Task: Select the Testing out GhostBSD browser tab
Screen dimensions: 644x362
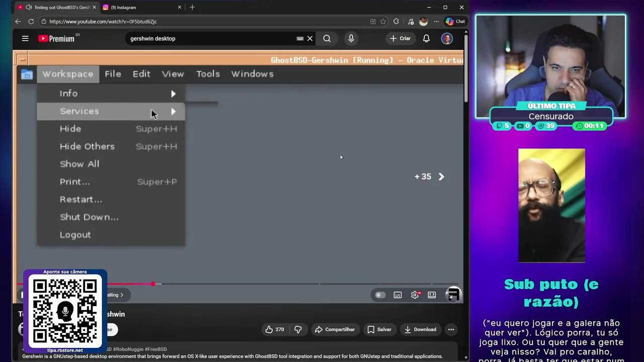Action: pyautogui.click(x=56, y=8)
